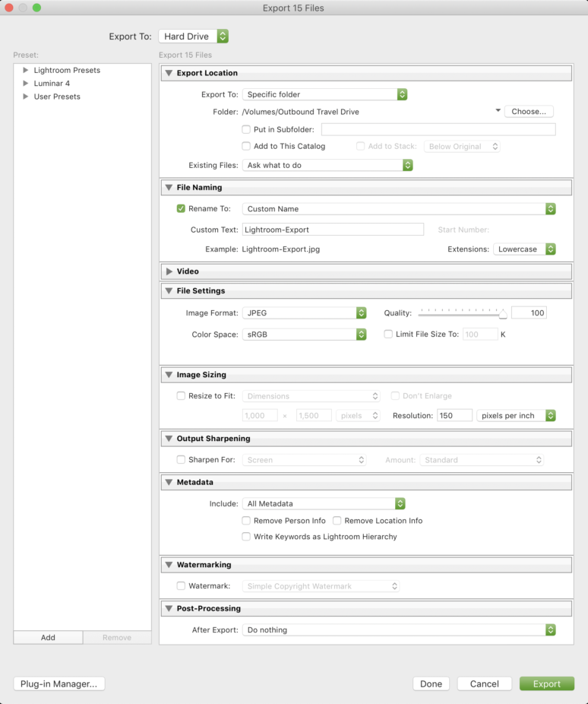Open the Export To Hard Drive menu
The image size is (588, 704).
[193, 36]
